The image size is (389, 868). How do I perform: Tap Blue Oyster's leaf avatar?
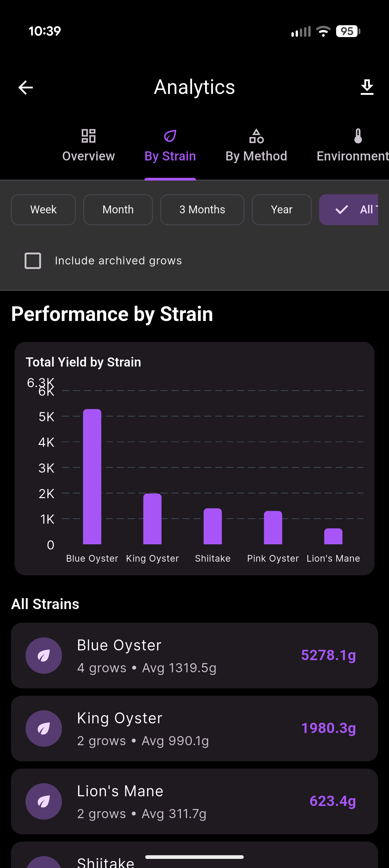(x=43, y=655)
